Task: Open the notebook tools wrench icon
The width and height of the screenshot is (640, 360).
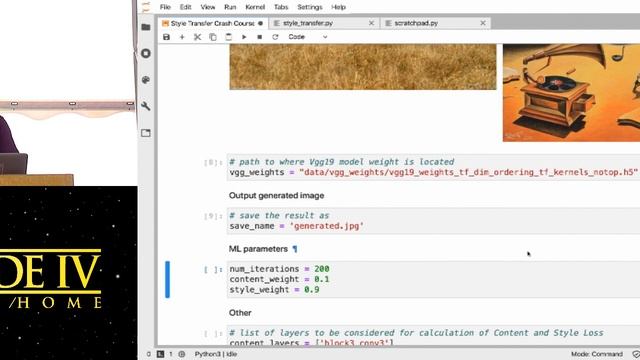Action: point(146,106)
